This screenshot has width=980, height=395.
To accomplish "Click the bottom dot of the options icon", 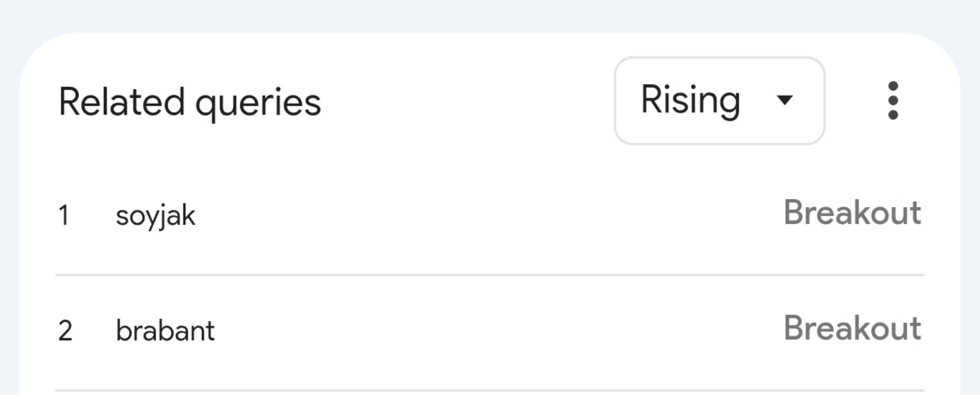I will point(893,114).
